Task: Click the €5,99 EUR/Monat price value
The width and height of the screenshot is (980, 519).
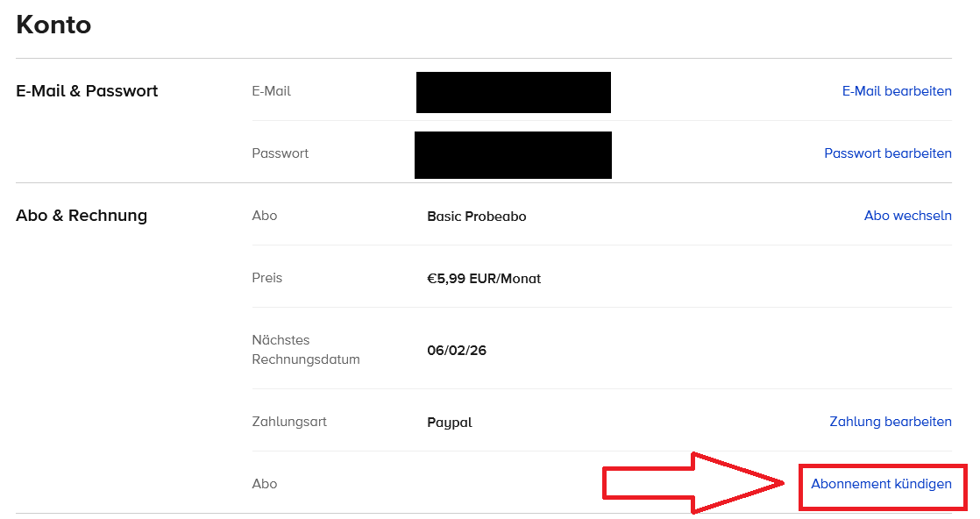Action: click(484, 279)
